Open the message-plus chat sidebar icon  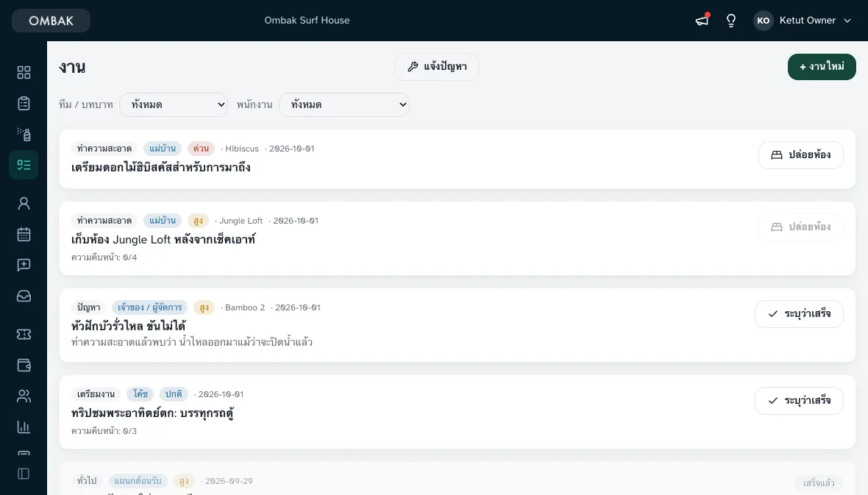[x=24, y=266]
